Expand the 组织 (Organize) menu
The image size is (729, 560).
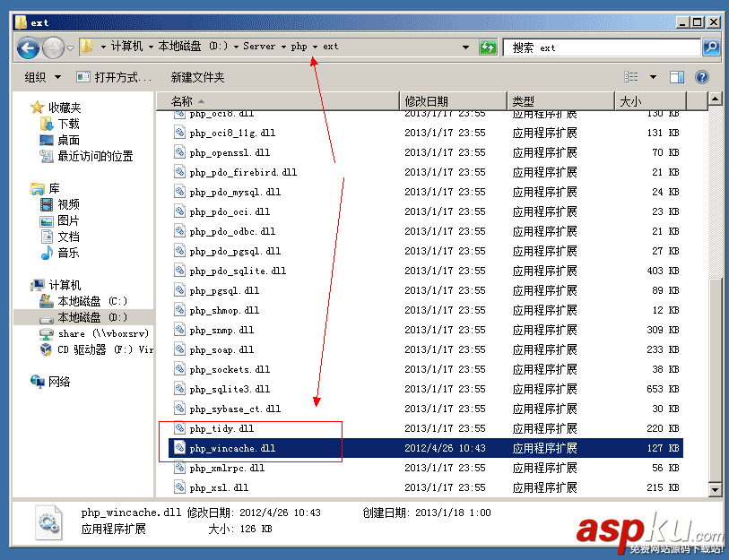42,77
